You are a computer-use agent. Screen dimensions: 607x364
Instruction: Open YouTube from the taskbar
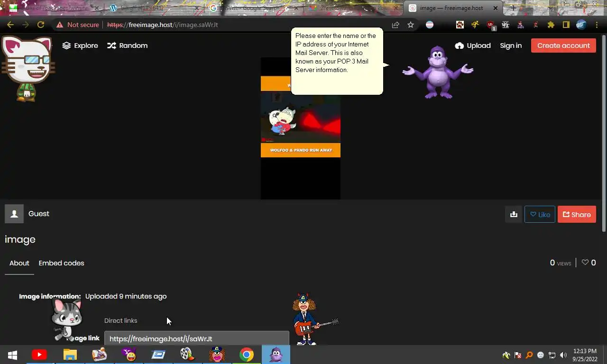coord(39,355)
